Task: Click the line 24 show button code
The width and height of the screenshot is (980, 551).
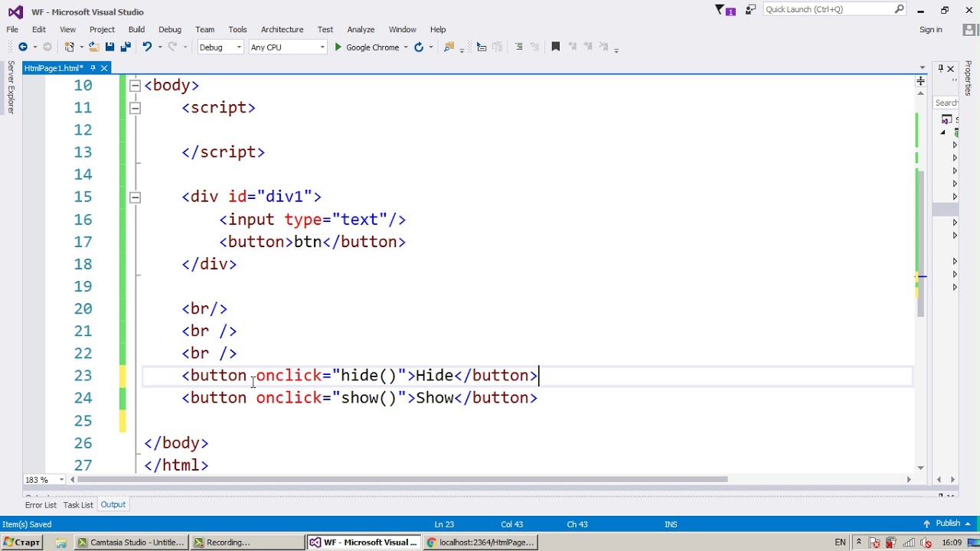Action: [x=360, y=398]
